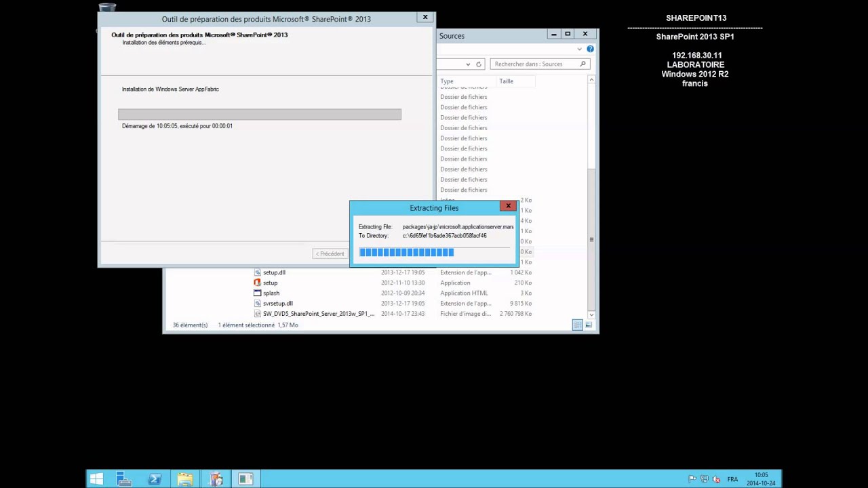
Task: Select the setup.dll file
Action: click(274, 272)
